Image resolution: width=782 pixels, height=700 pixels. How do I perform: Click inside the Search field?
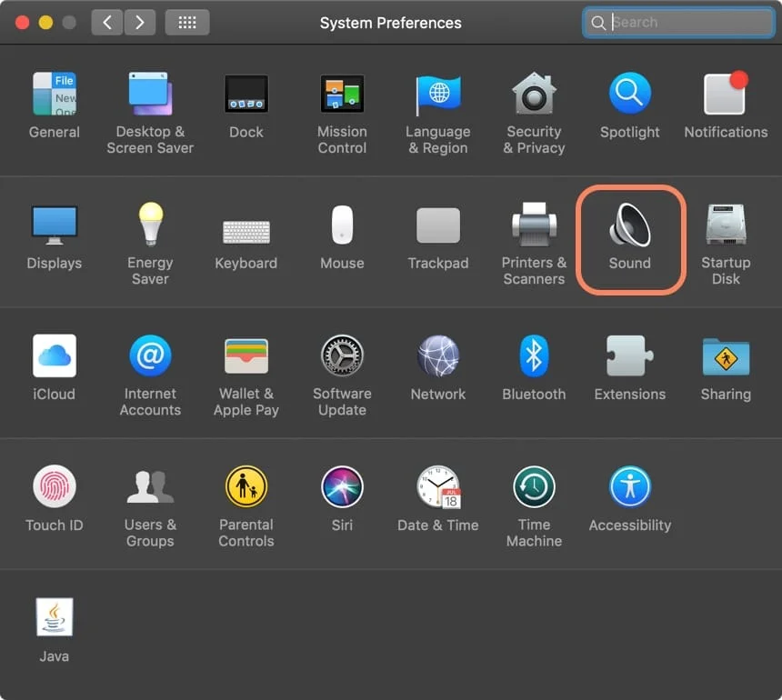677,22
